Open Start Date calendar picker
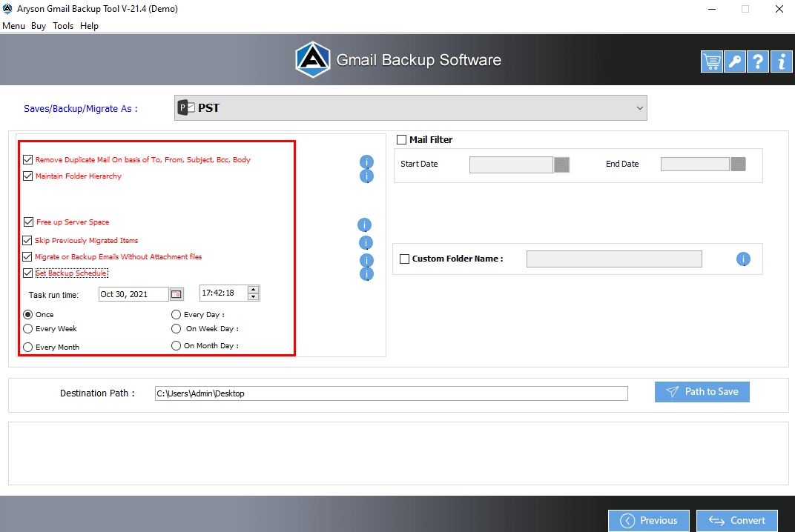Screen dimensions: 795x532 (x=562, y=164)
